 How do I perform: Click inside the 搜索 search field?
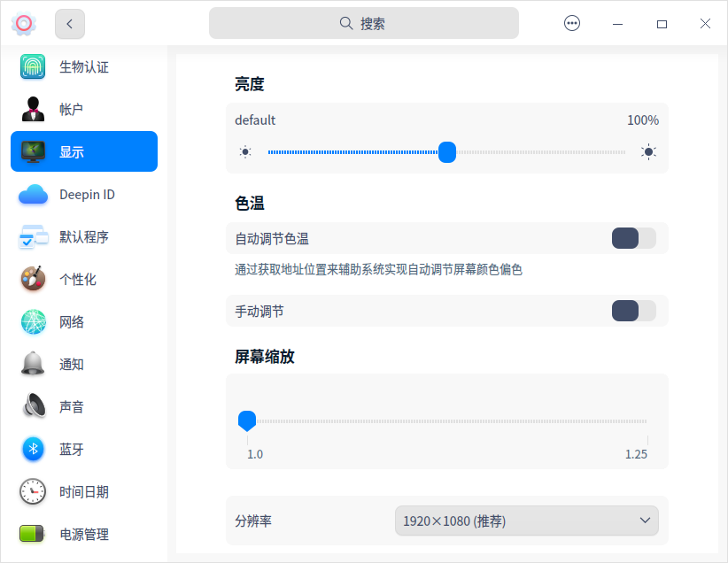[x=363, y=23]
